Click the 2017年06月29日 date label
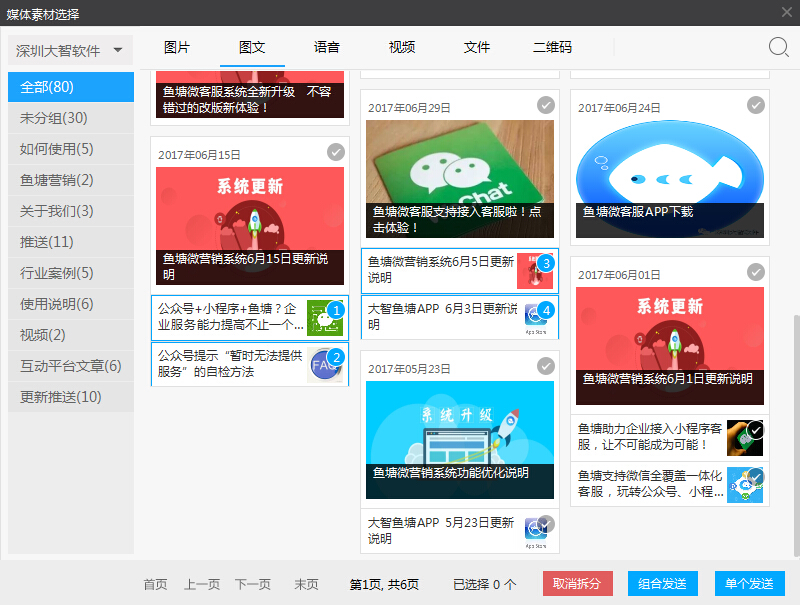 point(409,108)
